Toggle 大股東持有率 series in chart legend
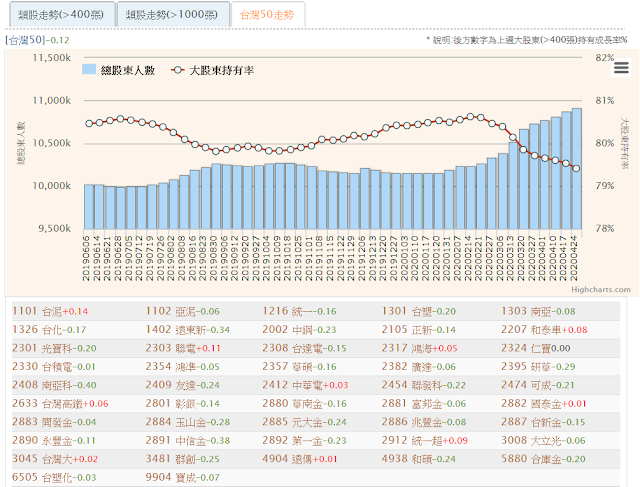The width and height of the screenshot is (640, 487). point(212,70)
